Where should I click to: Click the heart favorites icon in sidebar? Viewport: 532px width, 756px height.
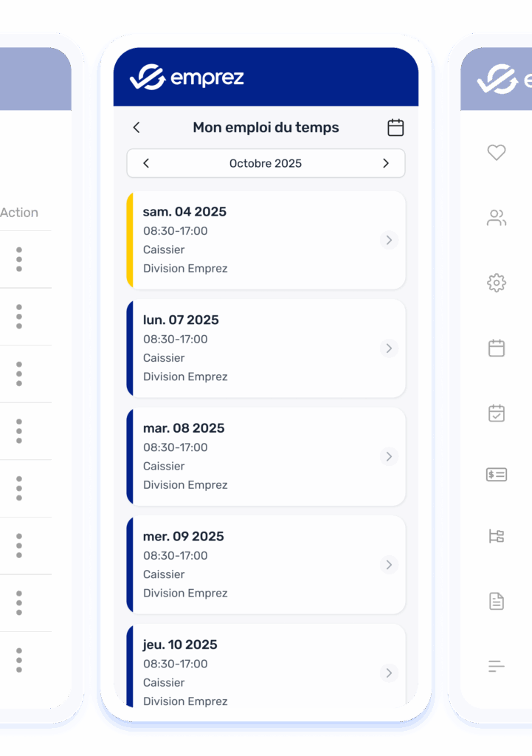coord(497,152)
